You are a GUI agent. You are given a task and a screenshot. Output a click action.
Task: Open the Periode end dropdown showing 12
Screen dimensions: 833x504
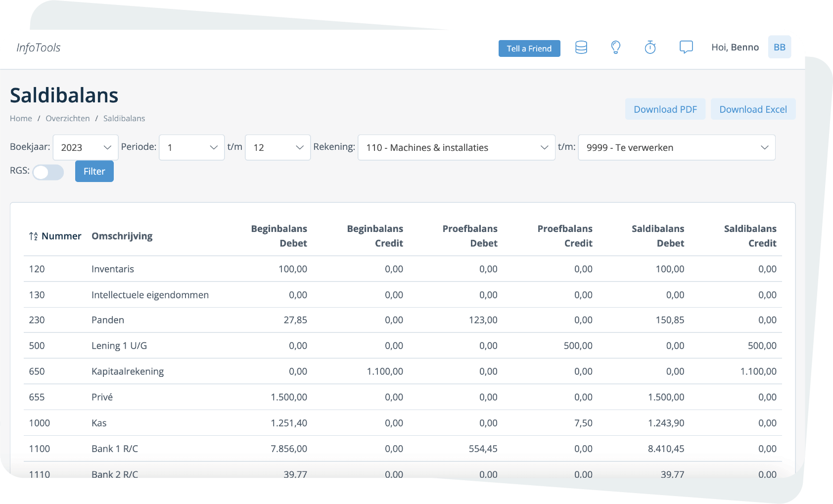pos(278,147)
